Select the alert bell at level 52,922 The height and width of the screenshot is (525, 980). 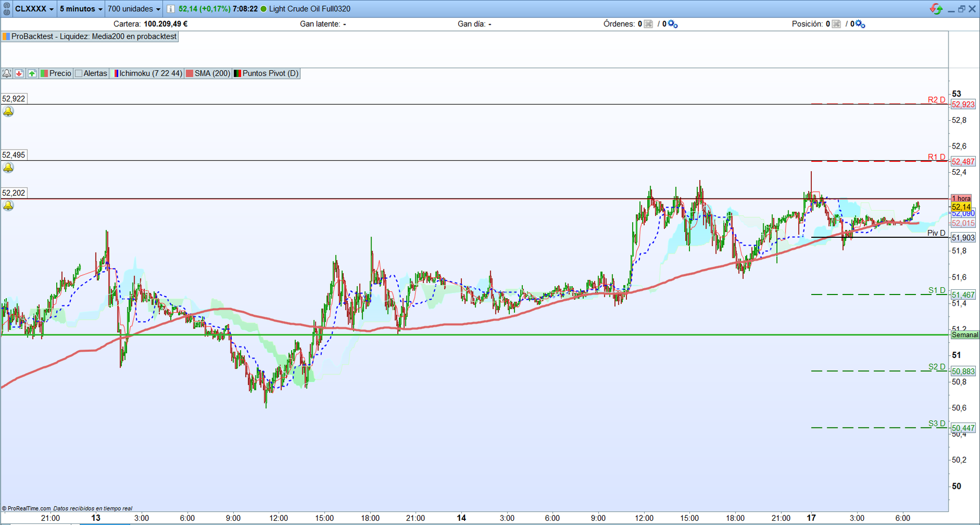[x=8, y=111]
